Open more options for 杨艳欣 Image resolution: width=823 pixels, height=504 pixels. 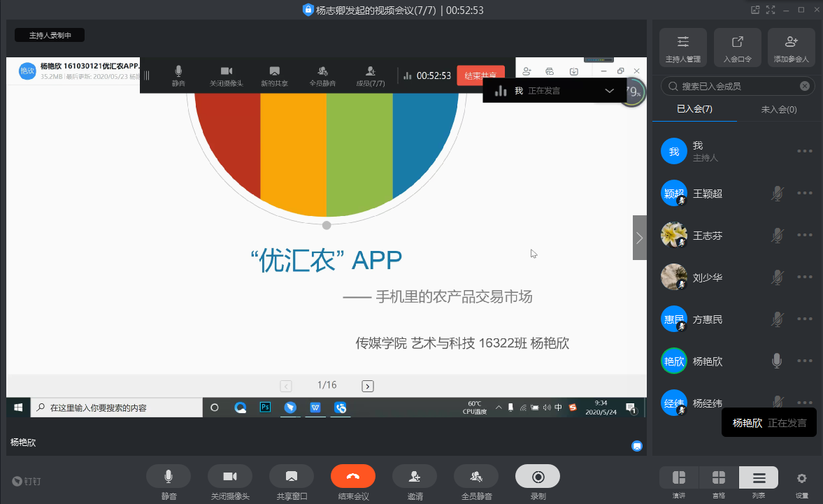805,361
